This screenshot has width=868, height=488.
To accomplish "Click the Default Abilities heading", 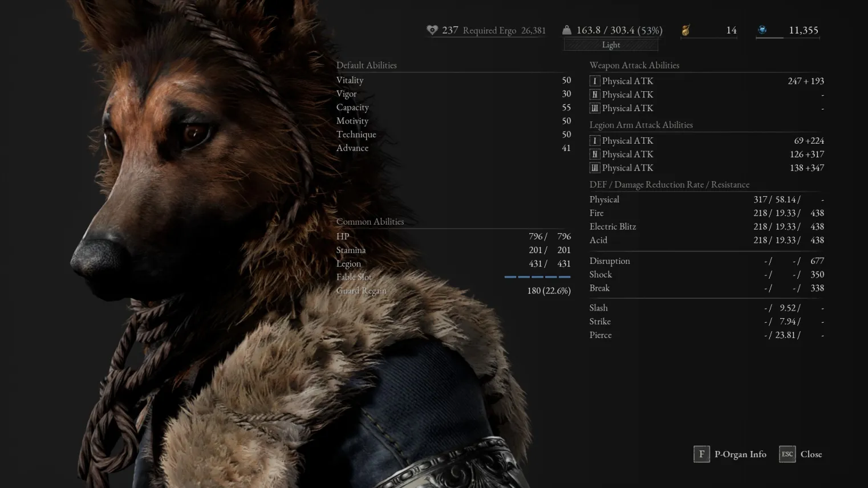I will click(367, 65).
